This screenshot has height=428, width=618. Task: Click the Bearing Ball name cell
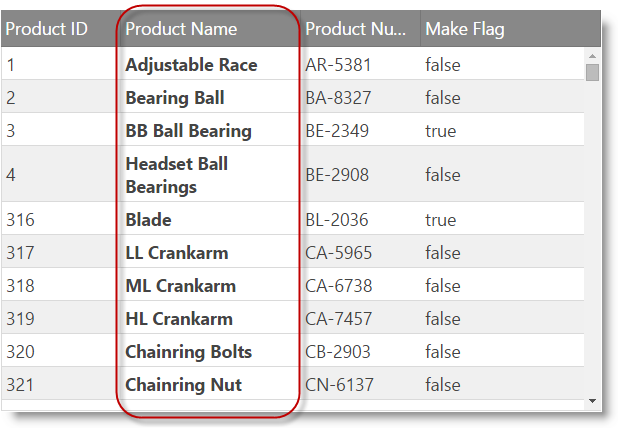coord(175,98)
